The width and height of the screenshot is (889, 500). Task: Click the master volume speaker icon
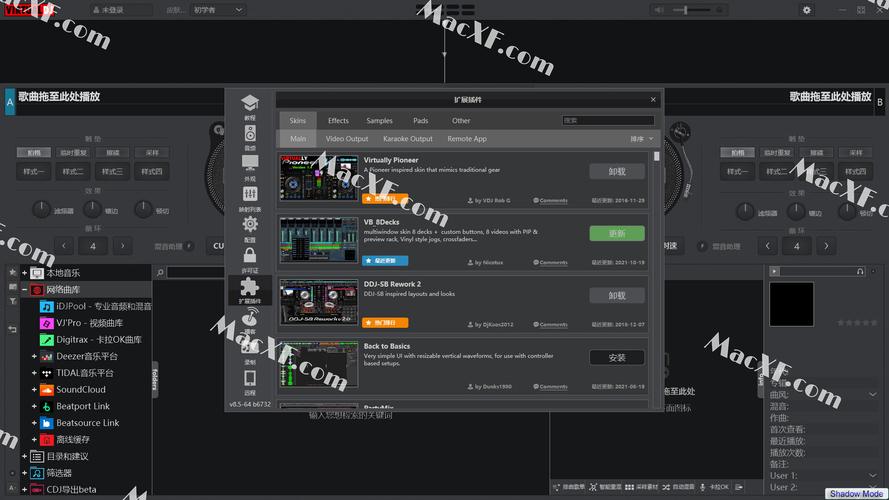pos(659,10)
